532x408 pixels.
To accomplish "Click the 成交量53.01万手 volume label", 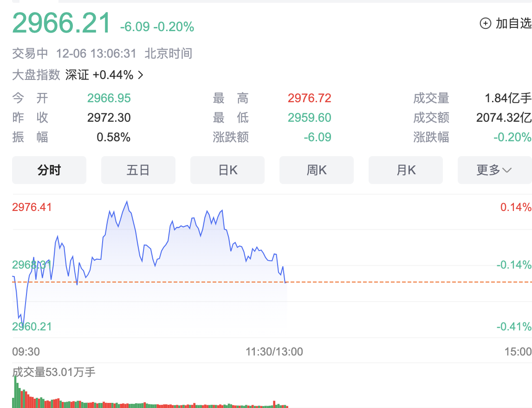I will point(54,372).
